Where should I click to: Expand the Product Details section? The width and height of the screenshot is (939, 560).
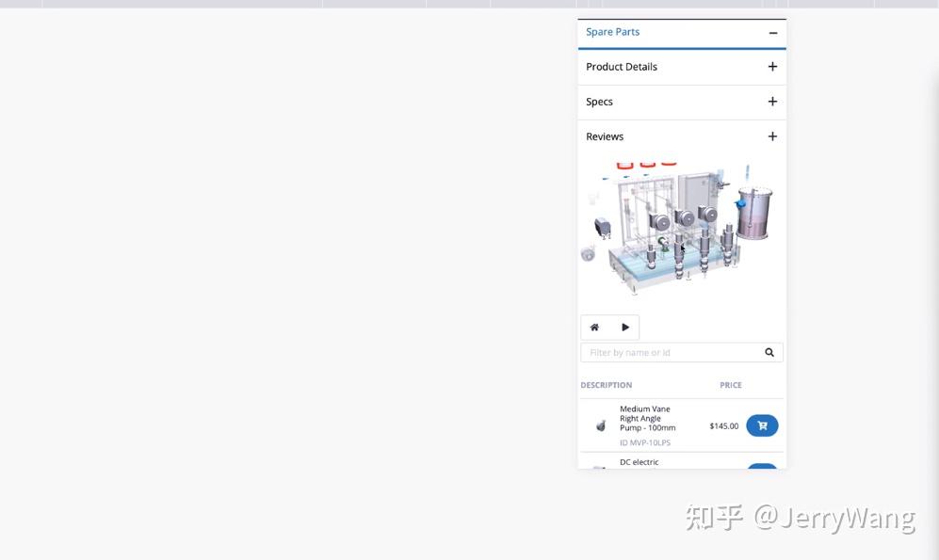click(x=772, y=66)
